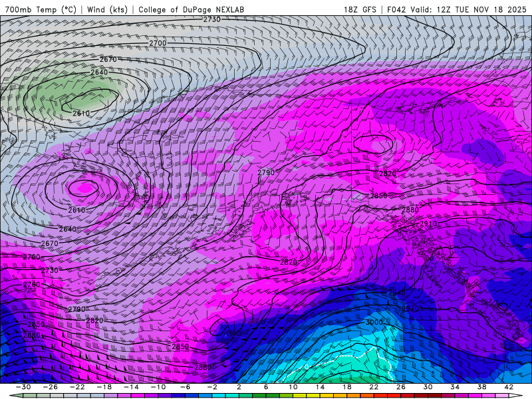
Task: Select the positive 22 colorbar value
Action: click(x=374, y=387)
